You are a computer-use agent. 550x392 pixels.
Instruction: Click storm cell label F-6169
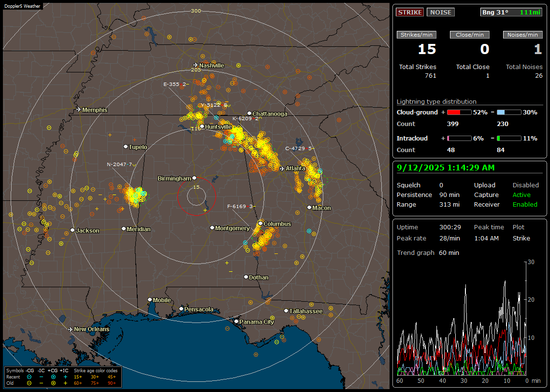(x=241, y=206)
